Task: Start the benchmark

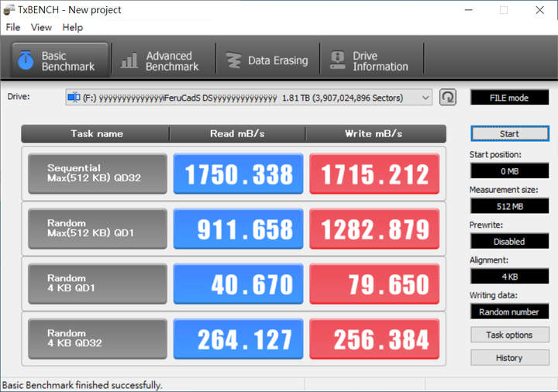Action: point(510,134)
